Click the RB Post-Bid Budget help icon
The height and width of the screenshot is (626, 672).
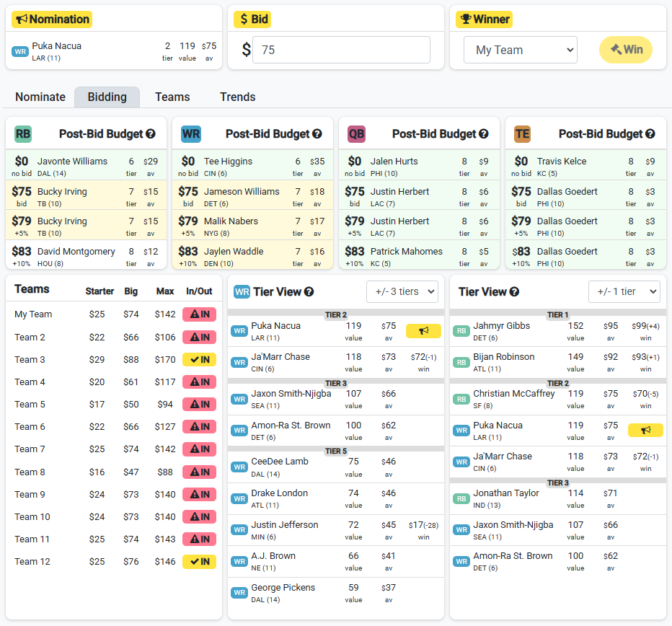pos(151,133)
